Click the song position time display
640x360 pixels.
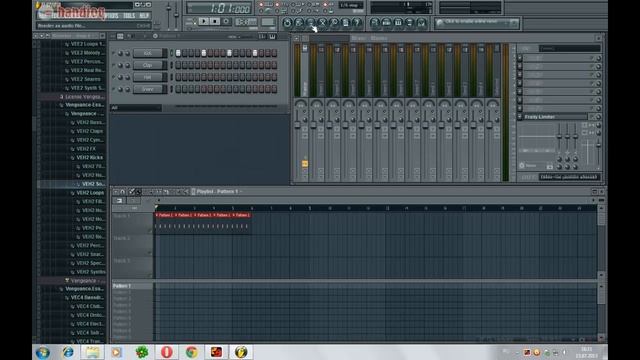click(219, 8)
